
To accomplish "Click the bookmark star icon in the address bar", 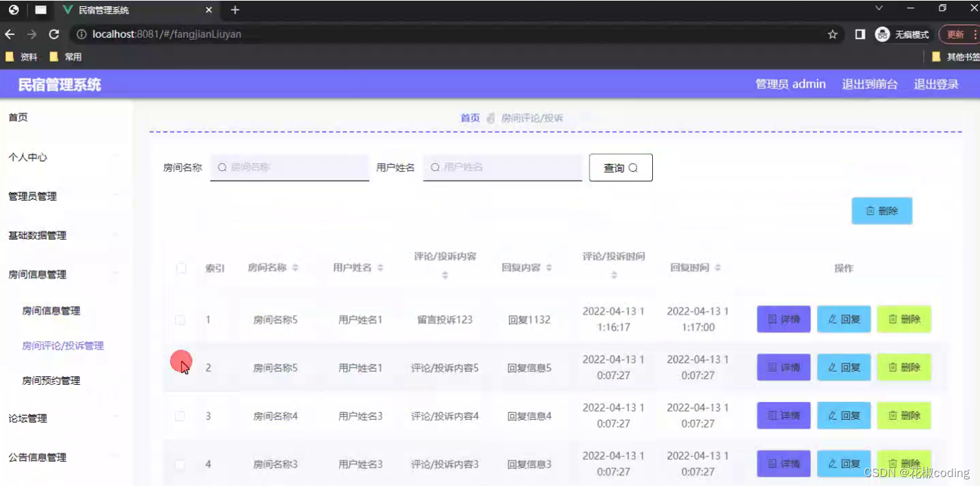I will click(833, 34).
